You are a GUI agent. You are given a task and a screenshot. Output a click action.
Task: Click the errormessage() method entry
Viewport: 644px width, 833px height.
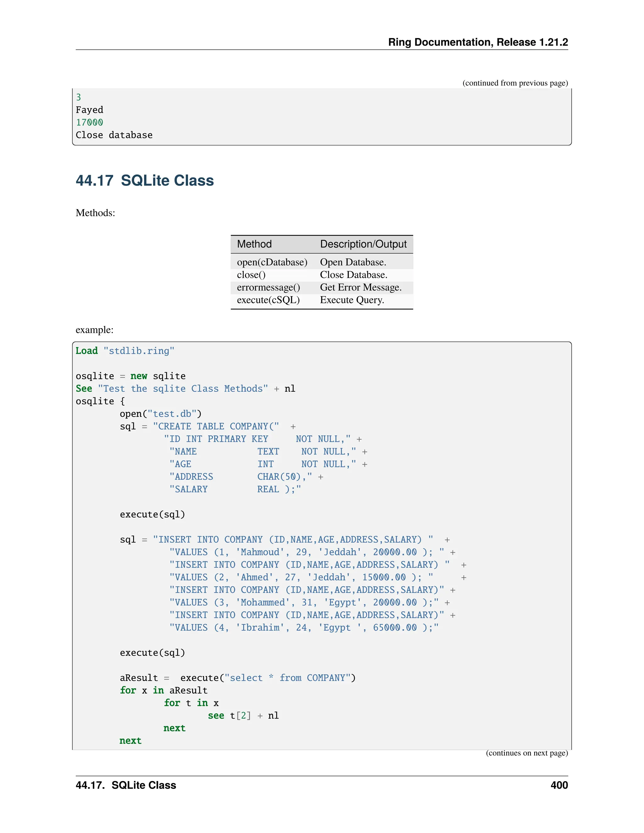[268, 287]
